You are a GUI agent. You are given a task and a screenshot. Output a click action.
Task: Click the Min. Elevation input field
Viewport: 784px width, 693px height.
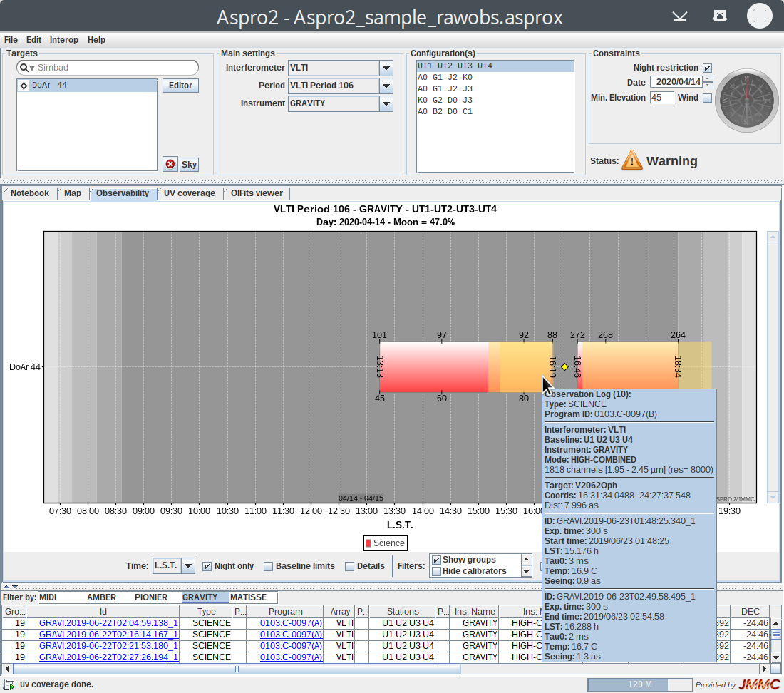tap(661, 98)
